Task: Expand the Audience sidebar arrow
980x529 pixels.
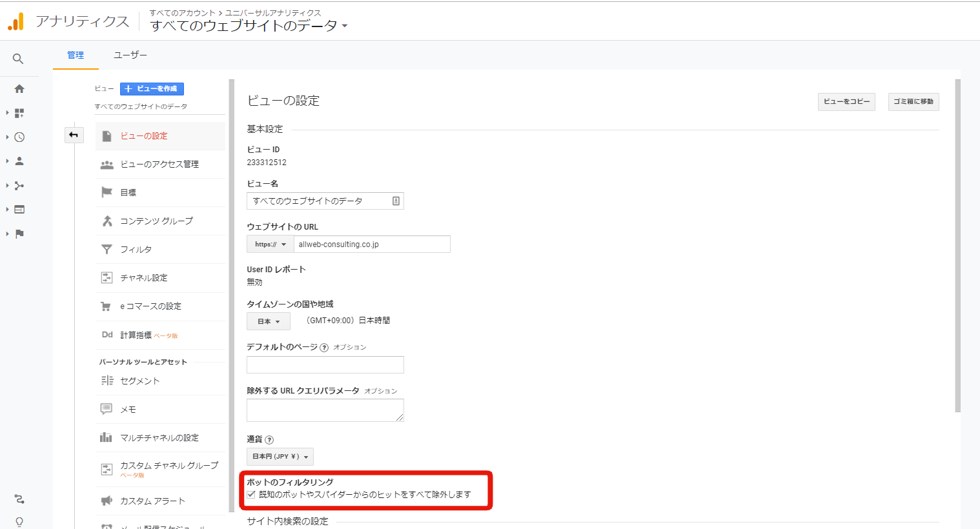Action: point(7,161)
